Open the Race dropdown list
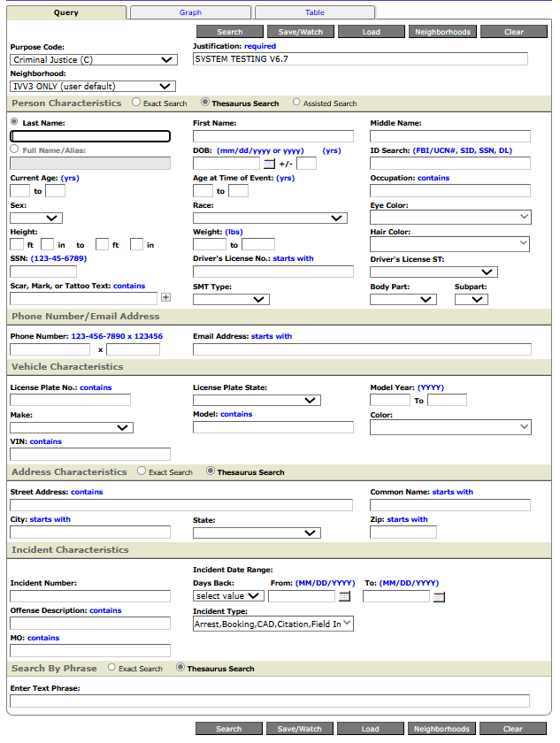The height and width of the screenshot is (743, 560). pyautogui.click(x=270, y=218)
